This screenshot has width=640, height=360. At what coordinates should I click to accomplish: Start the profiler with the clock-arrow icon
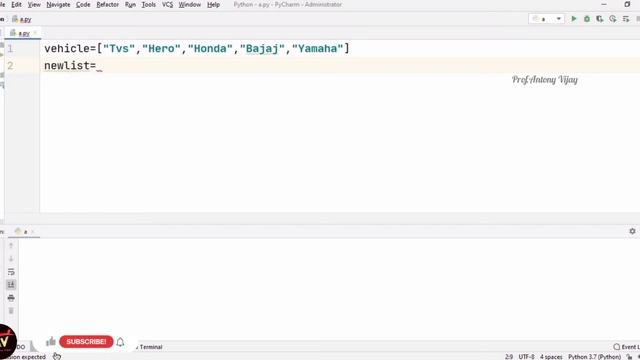pyautogui.click(x=613, y=19)
